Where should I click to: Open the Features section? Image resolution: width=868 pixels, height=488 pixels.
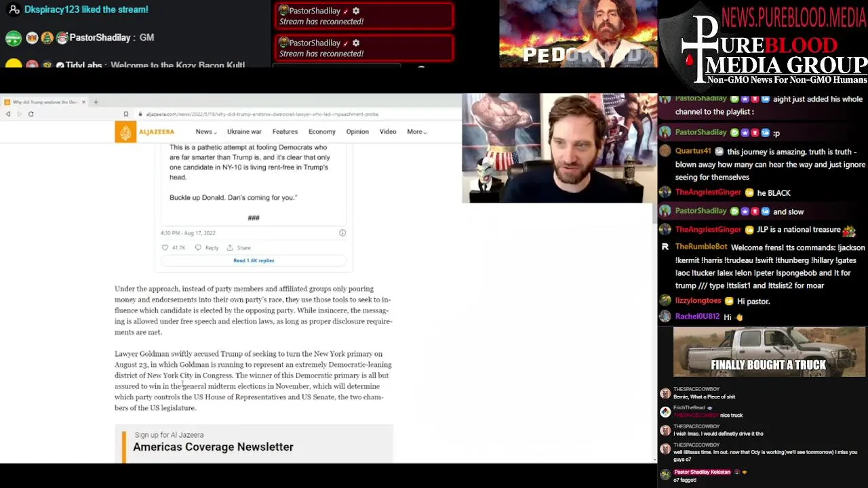[285, 131]
